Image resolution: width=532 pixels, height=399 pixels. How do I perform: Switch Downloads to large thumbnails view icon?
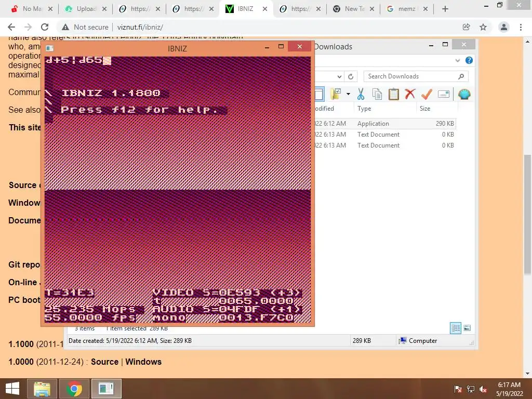coord(467,328)
